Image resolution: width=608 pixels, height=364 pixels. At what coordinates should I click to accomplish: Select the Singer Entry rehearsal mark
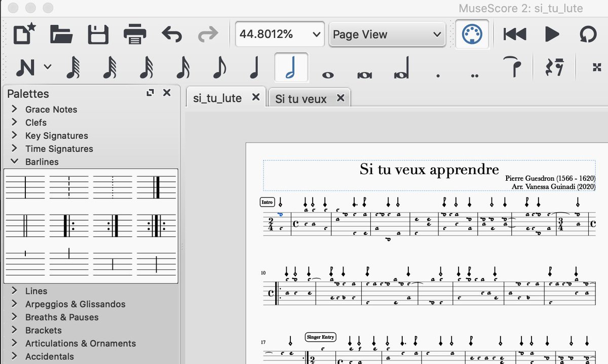321,337
